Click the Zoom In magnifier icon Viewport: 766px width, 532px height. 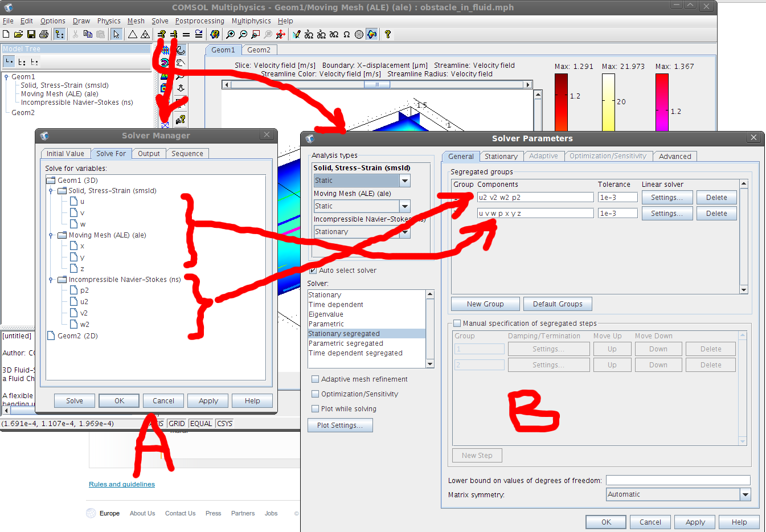coord(231,35)
